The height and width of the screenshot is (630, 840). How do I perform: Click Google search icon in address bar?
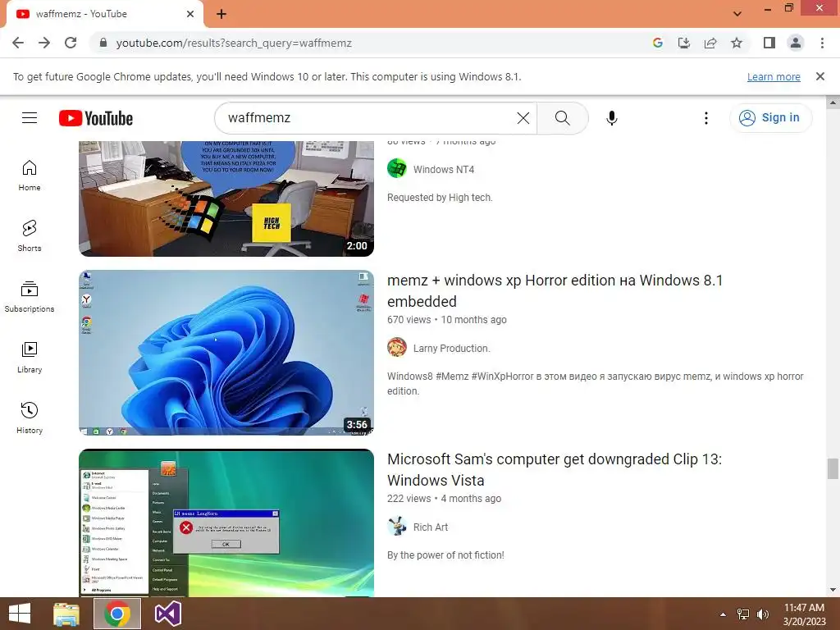coord(658,43)
